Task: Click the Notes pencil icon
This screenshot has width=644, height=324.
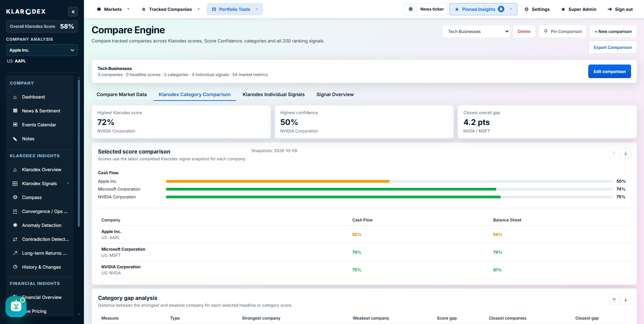Action: tap(15, 139)
